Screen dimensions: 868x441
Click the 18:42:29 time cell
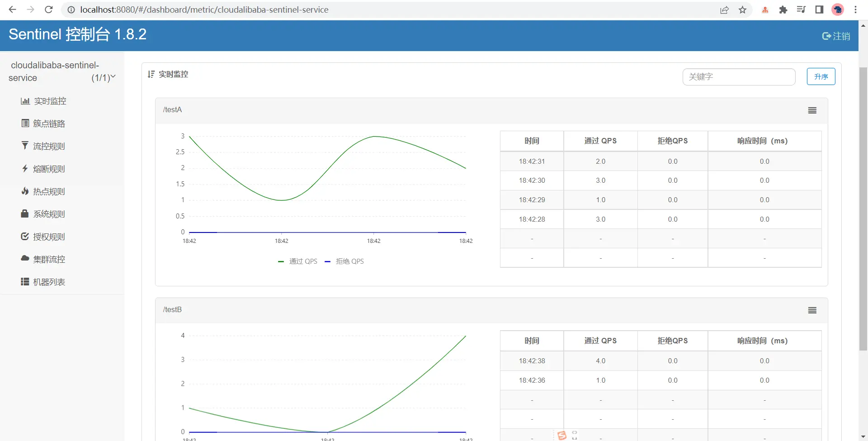(x=532, y=199)
